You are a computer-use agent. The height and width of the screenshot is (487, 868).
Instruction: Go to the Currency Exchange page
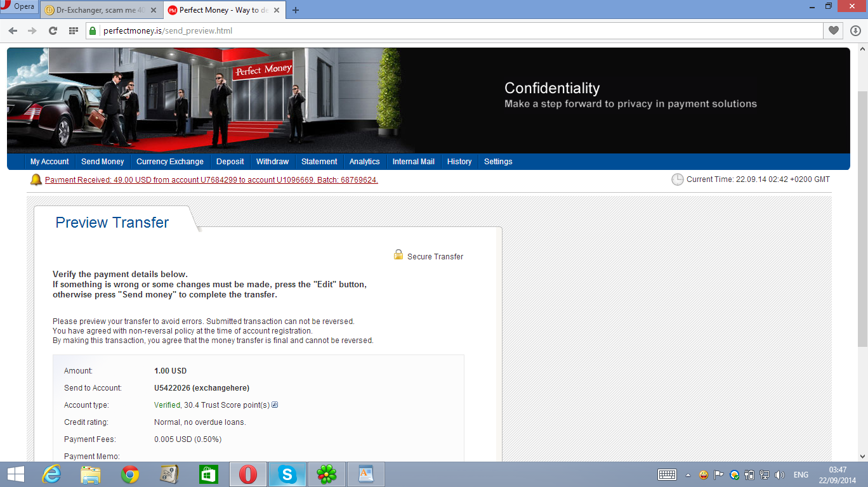[170, 162]
